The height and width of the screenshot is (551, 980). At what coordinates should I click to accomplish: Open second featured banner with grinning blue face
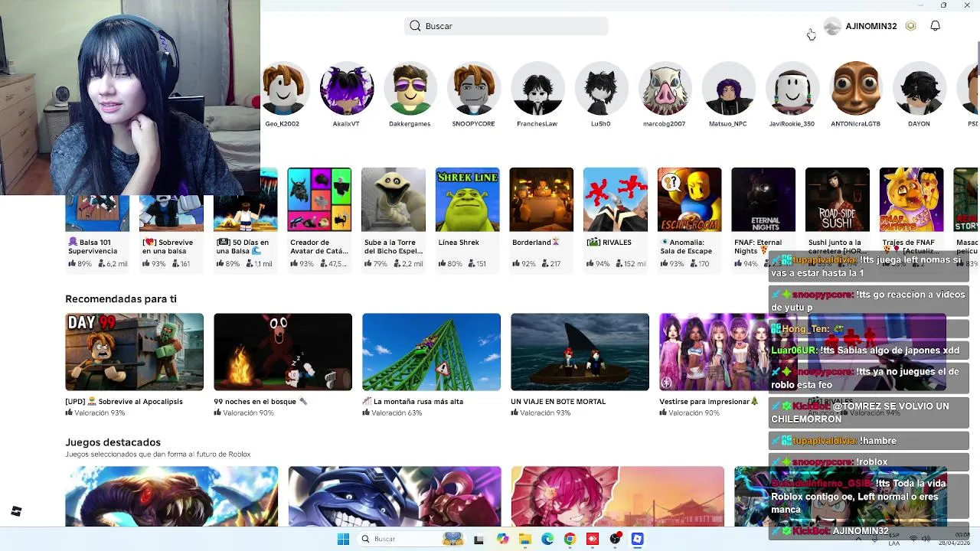pyautogui.click(x=394, y=496)
